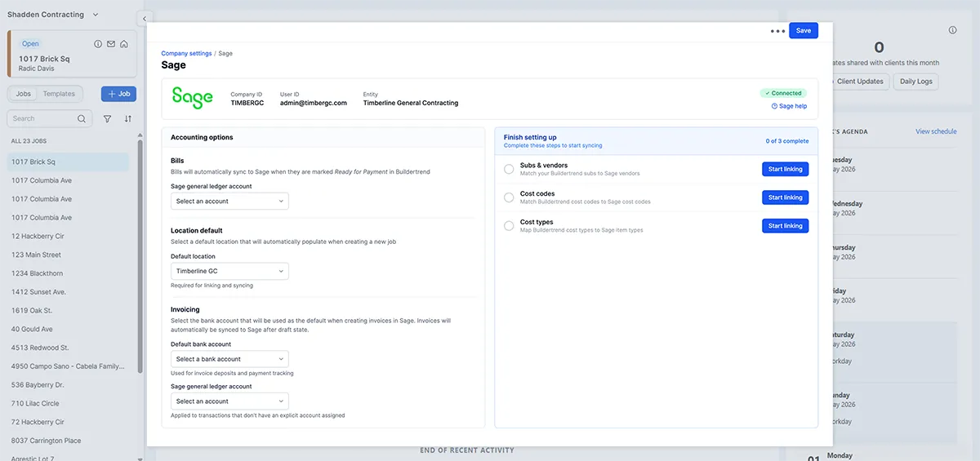Open the Default bank account dropdown
980x461 pixels.
(x=229, y=359)
